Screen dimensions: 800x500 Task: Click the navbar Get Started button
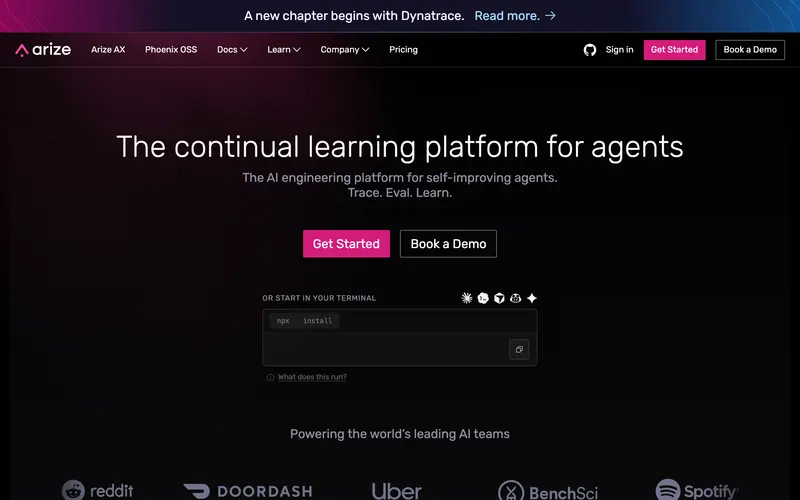point(674,49)
